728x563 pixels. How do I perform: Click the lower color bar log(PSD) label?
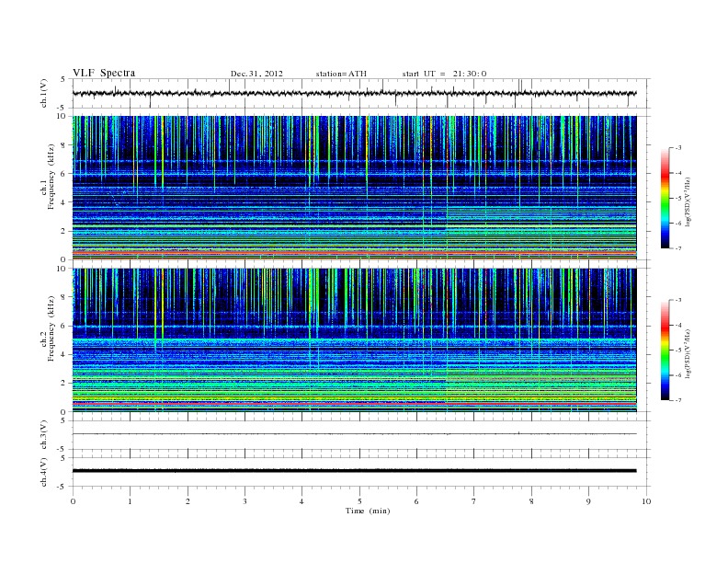tap(688, 353)
